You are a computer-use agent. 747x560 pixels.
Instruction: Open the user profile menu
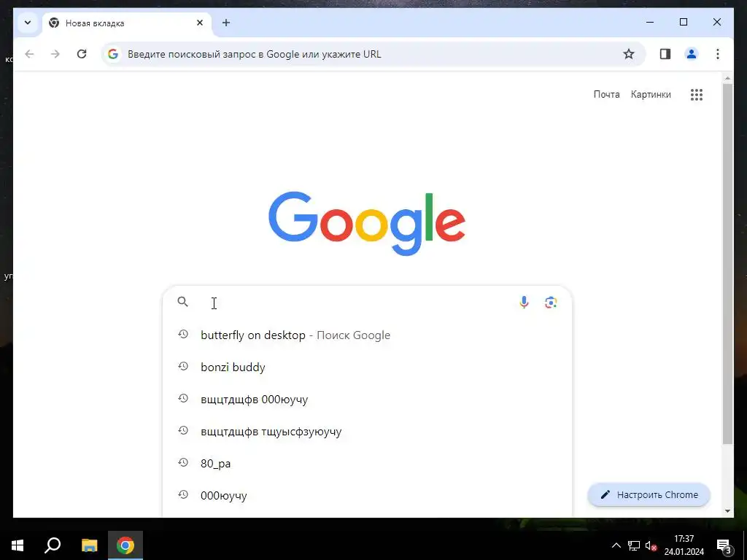click(x=692, y=54)
